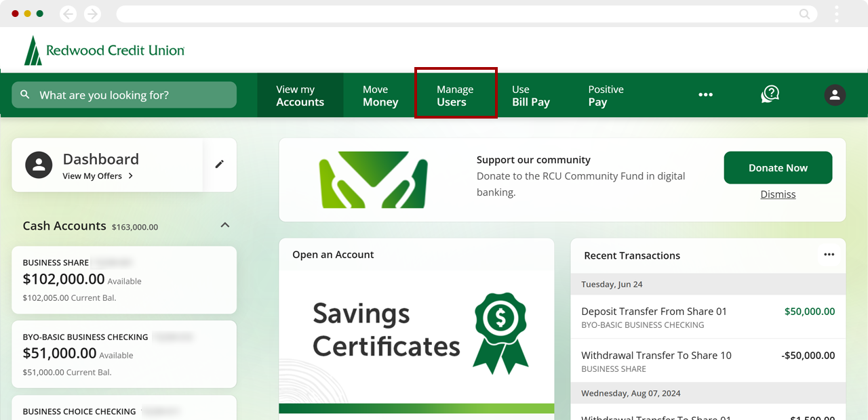
Task: Open the Use Bill Pay menu
Action: pyautogui.click(x=531, y=96)
